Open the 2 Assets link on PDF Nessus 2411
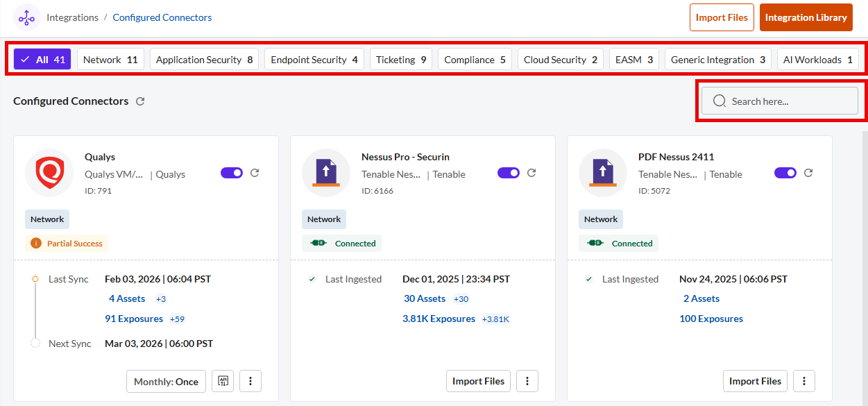This screenshot has width=868, height=406. point(701,298)
